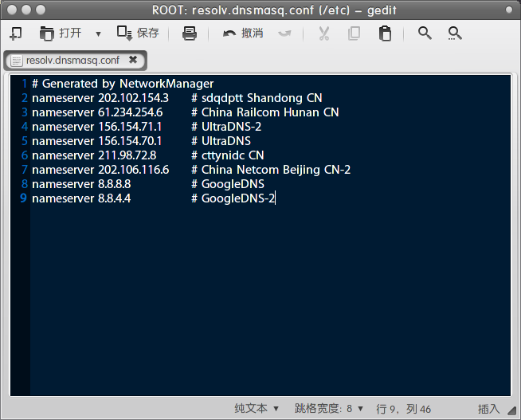This screenshot has width=521, height=420.
Task: Click the '# cttynidc CN' comment
Action: click(228, 155)
